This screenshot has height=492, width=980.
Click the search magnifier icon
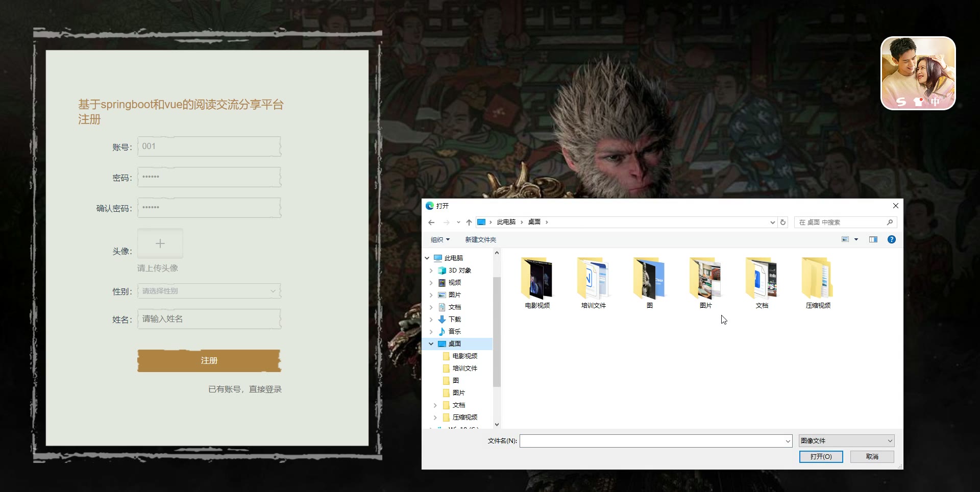(x=890, y=222)
